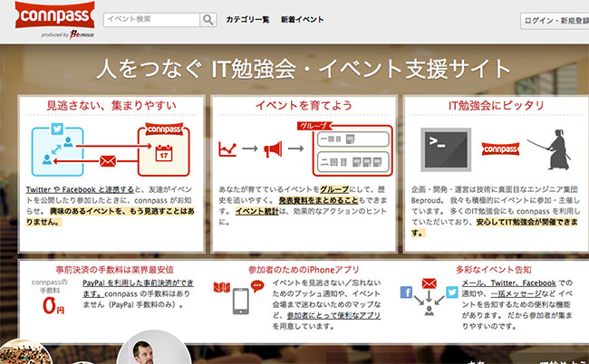Click the red speech bubble icon
589x364 pixels.
click(257, 287)
